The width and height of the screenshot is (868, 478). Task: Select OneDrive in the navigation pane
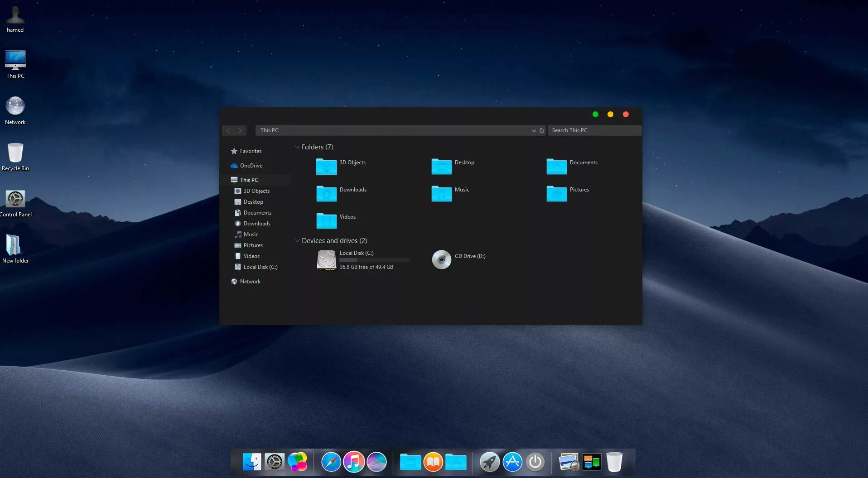click(246, 166)
